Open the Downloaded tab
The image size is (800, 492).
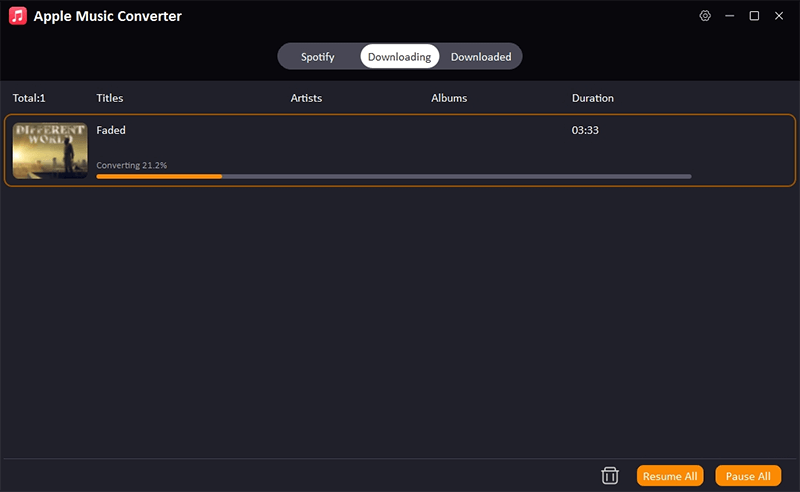pyautogui.click(x=481, y=57)
